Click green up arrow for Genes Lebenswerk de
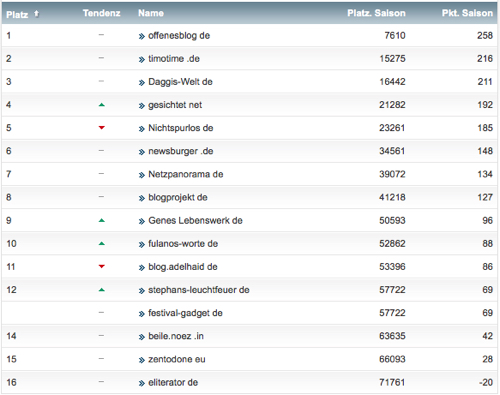This screenshot has width=500, height=395. (102, 220)
